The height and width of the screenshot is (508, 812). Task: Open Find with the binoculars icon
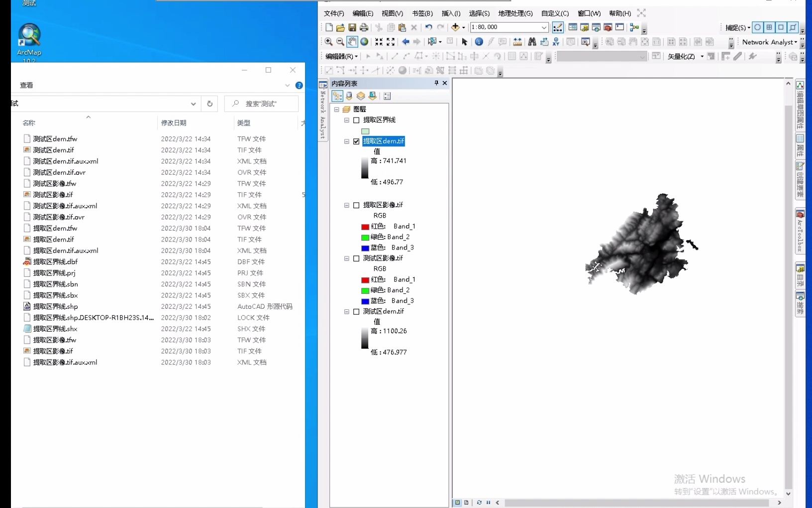(x=532, y=42)
